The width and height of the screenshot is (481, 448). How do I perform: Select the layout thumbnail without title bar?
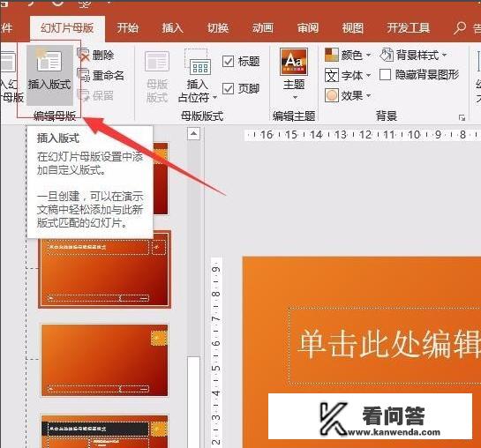[104, 361]
